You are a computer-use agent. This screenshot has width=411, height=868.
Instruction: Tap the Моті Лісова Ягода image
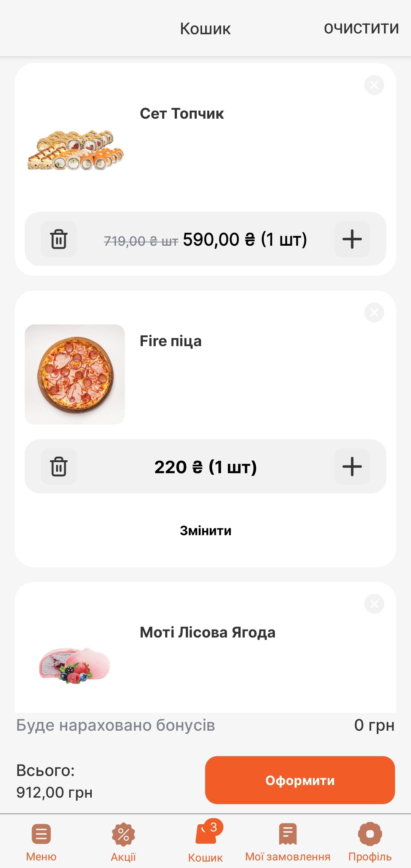click(75, 665)
